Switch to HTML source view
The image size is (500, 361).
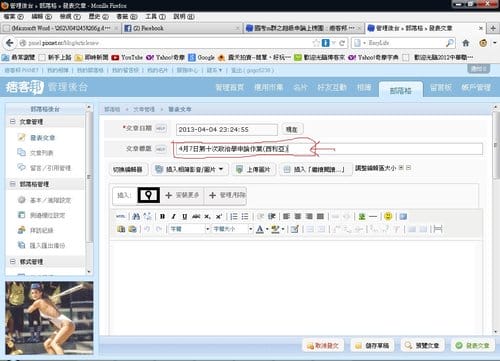pyautogui.click(x=120, y=216)
